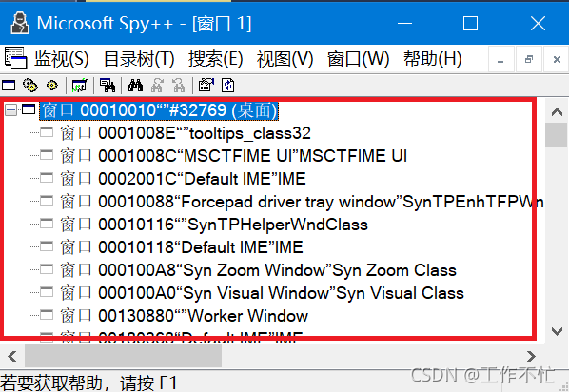This screenshot has height=392, width=569.
Task: Click the vertical scrollbar down arrow
Action: [x=557, y=331]
